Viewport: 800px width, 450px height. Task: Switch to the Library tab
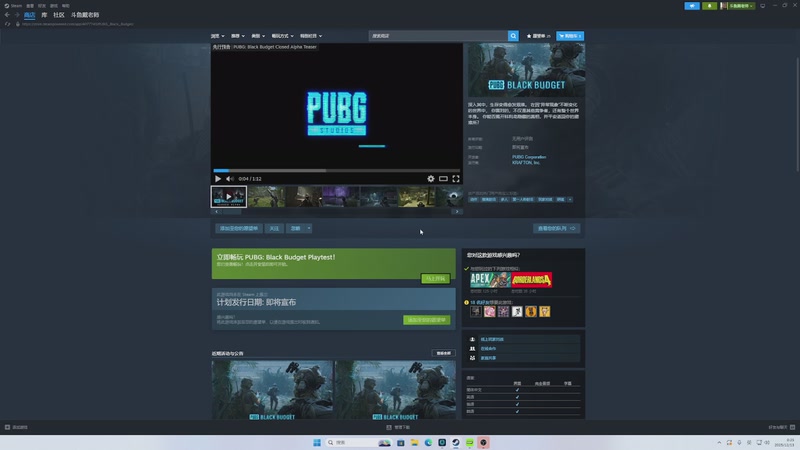(44, 15)
